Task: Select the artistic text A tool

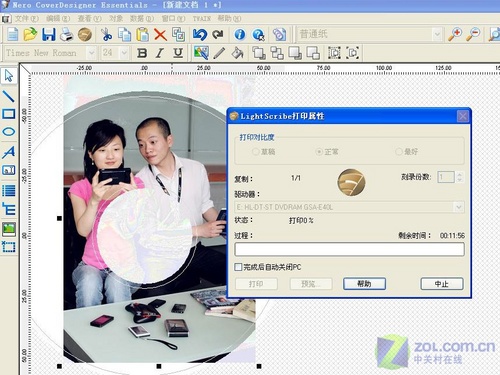Action: pos(9,152)
